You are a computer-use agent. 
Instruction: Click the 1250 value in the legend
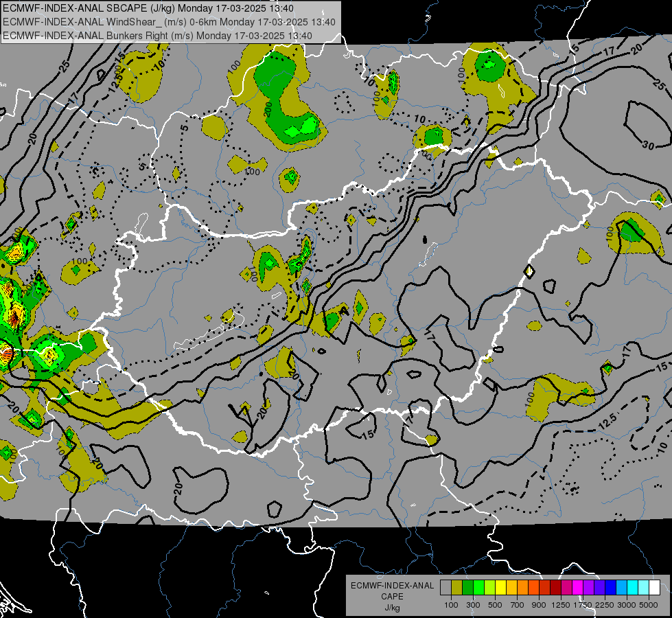(x=561, y=605)
